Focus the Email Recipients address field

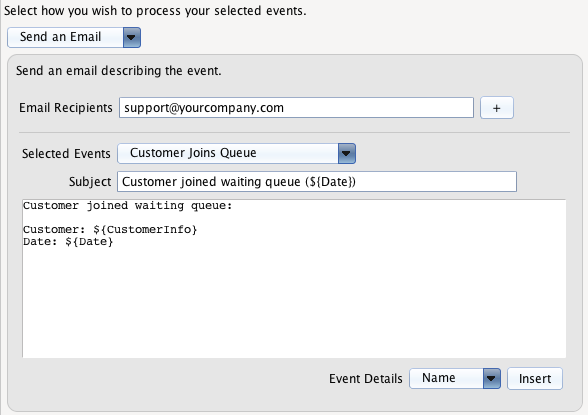[x=296, y=108]
